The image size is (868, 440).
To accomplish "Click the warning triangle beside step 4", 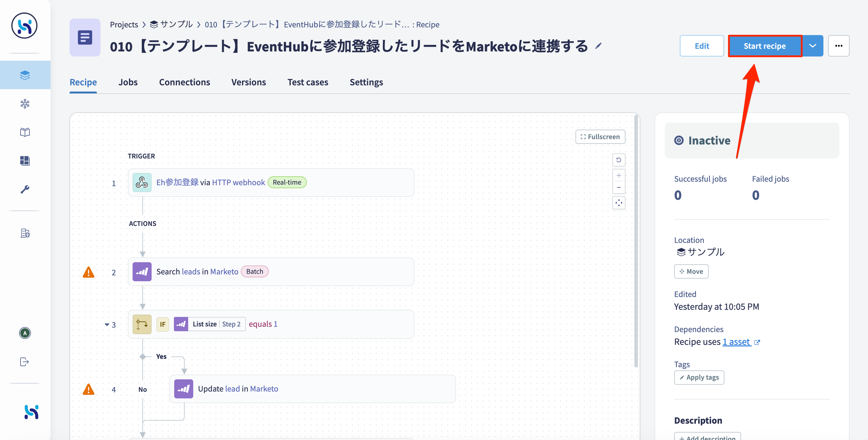I will pyautogui.click(x=89, y=389).
